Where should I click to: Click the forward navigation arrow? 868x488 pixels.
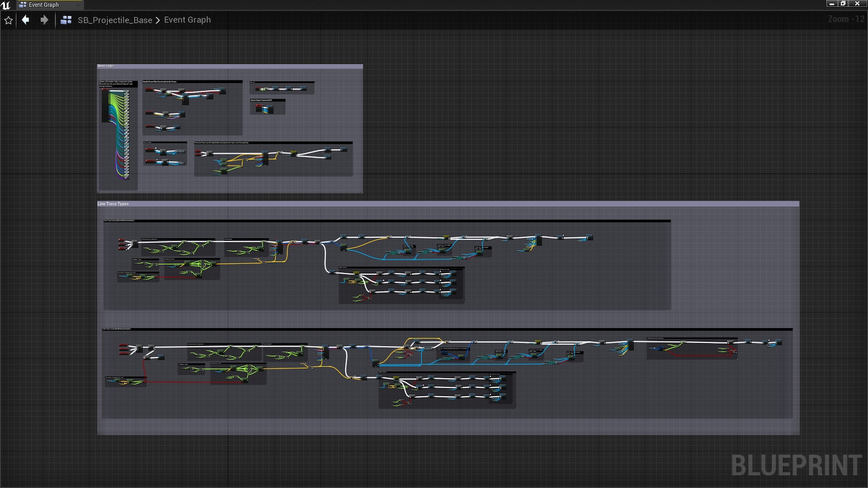tap(44, 20)
